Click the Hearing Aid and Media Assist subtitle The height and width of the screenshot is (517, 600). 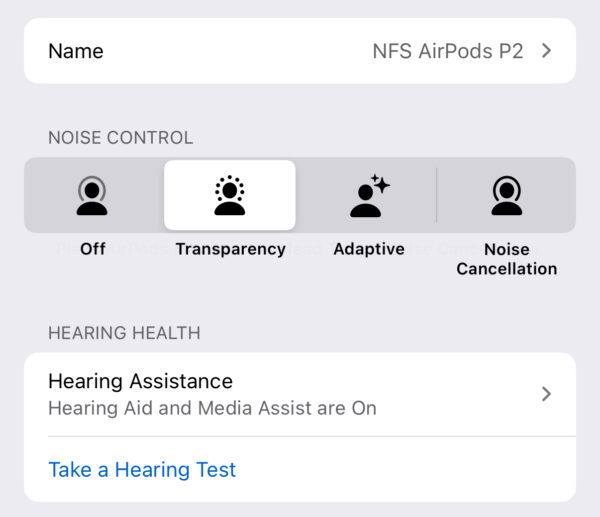(212, 408)
